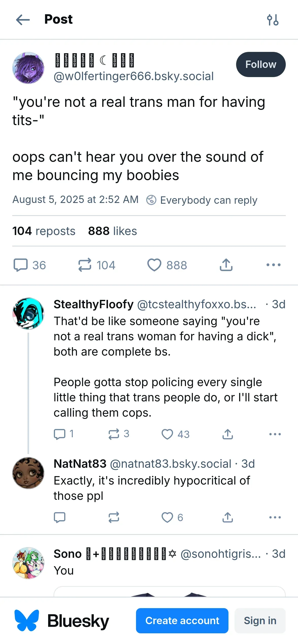298x644 pixels.
Task: Like the main post with 888 likes
Action: coord(154,265)
